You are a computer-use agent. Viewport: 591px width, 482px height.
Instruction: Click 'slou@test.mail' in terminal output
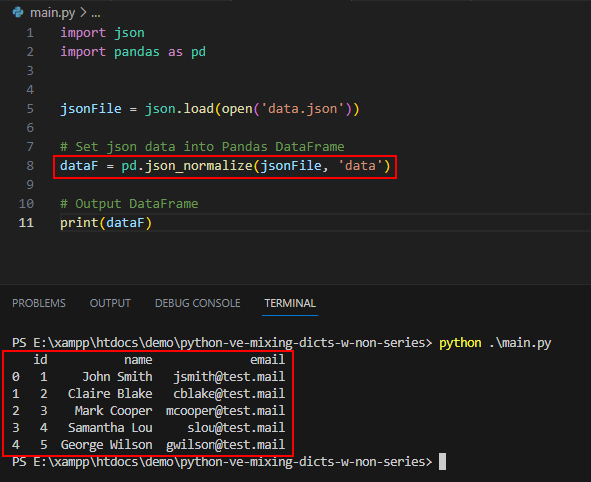tap(236, 428)
